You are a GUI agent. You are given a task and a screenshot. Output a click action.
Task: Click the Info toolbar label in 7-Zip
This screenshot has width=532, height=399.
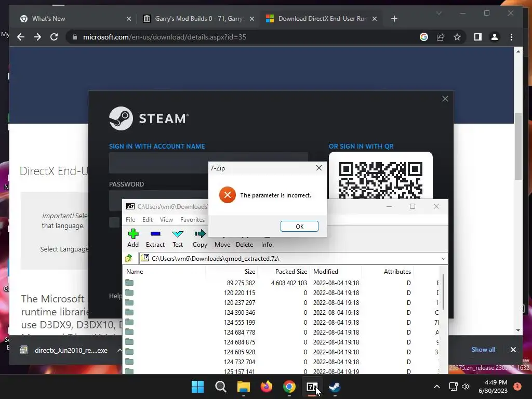(267, 245)
